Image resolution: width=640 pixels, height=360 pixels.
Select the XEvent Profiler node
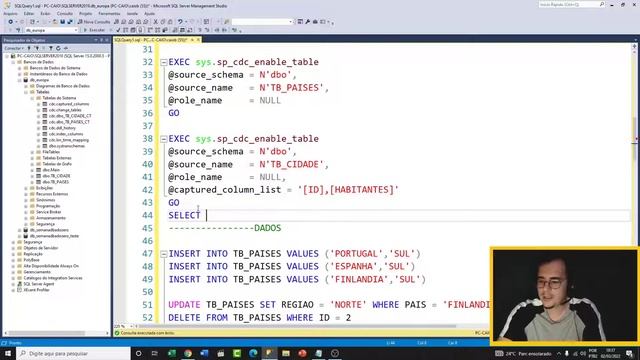coord(36,290)
